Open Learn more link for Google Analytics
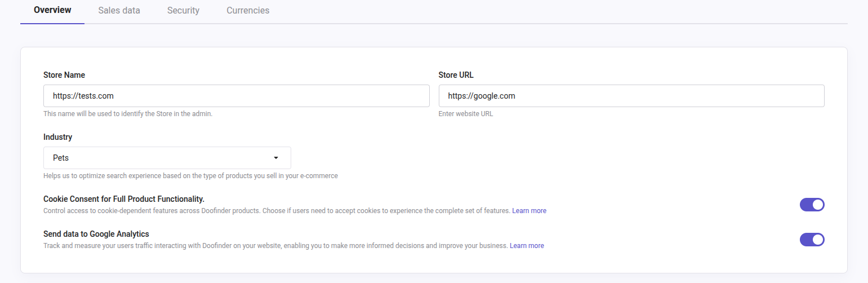This screenshot has width=868, height=283. (x=527, y=246)
